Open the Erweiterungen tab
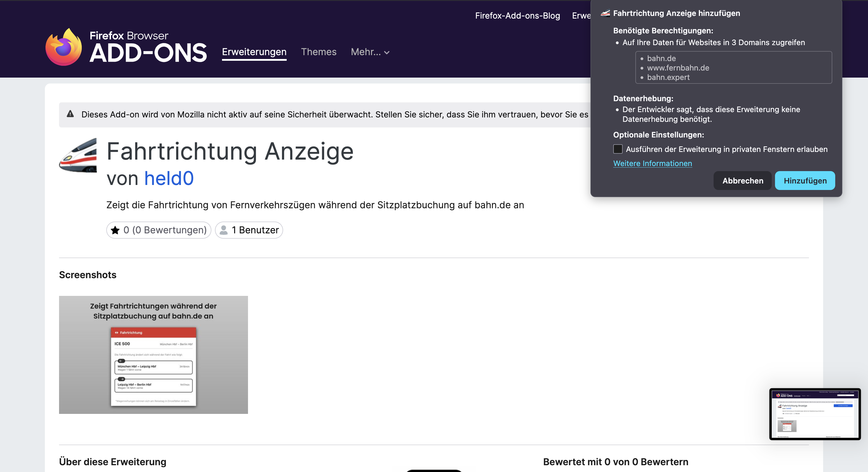 pos(254,52)
